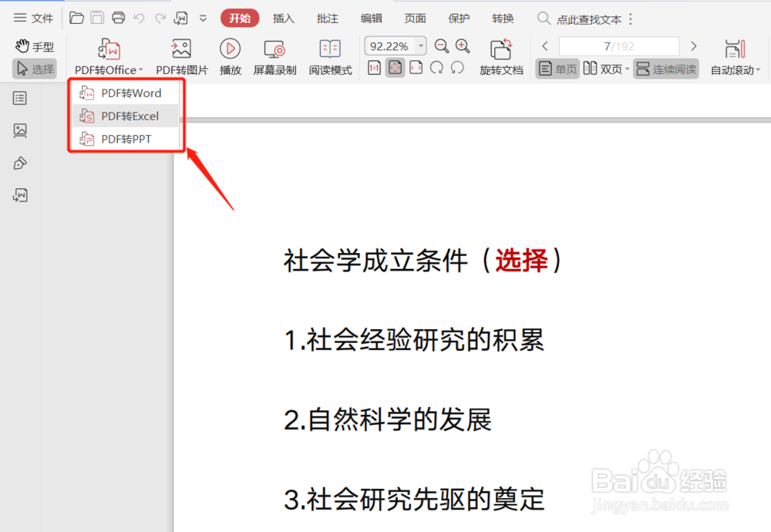
Task: Launch 屏幕录制 screen recording
Action: (274, 52)
